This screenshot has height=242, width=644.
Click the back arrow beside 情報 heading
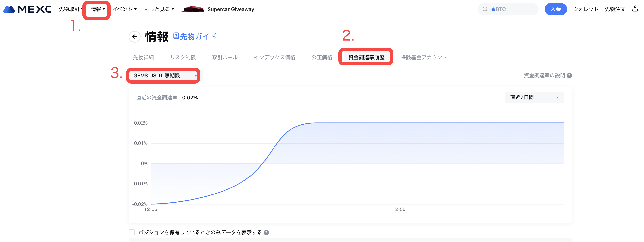point(135,37)
